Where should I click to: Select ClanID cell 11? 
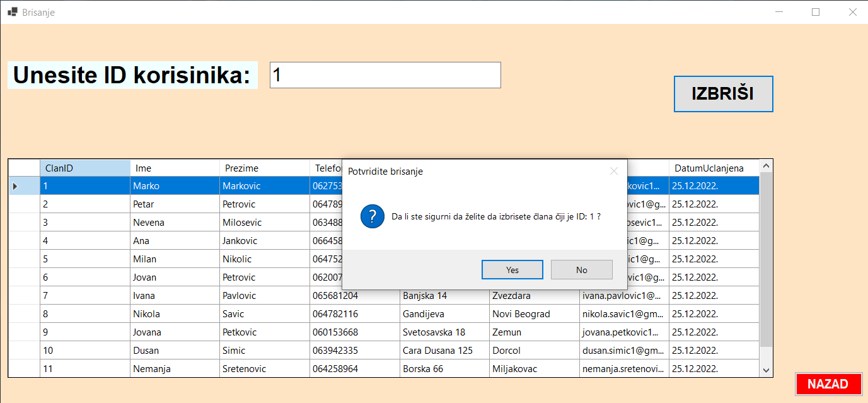pyautogui.click(x=85, y=369)
